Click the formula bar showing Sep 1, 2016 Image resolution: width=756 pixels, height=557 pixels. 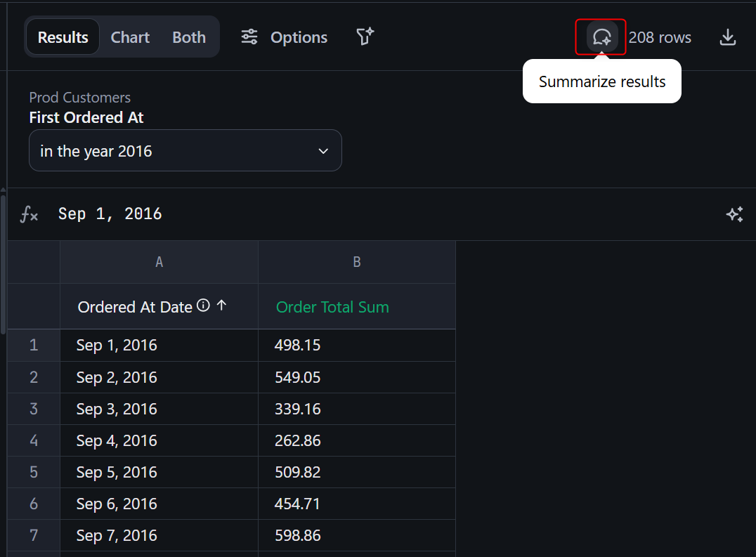click(351, 214)
